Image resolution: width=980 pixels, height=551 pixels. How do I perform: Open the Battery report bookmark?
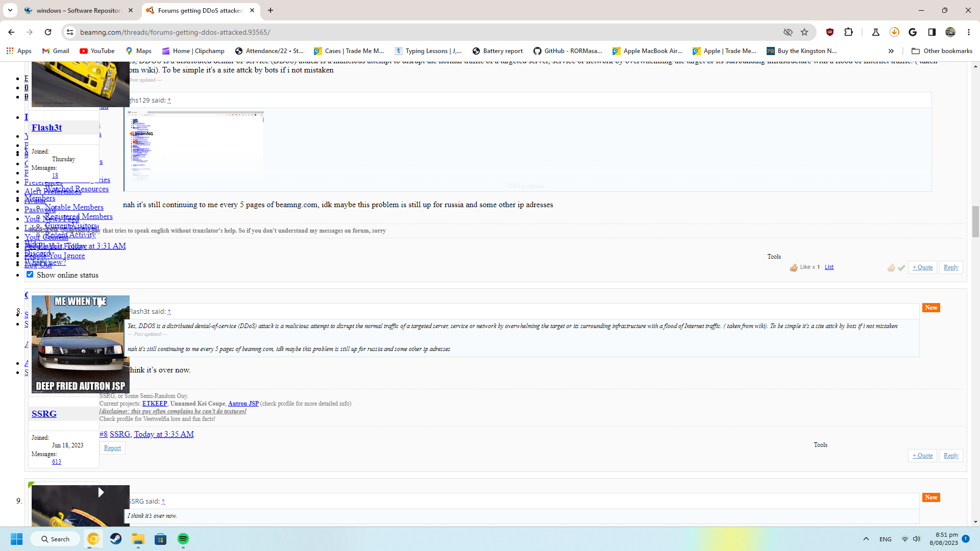[498, 51]
